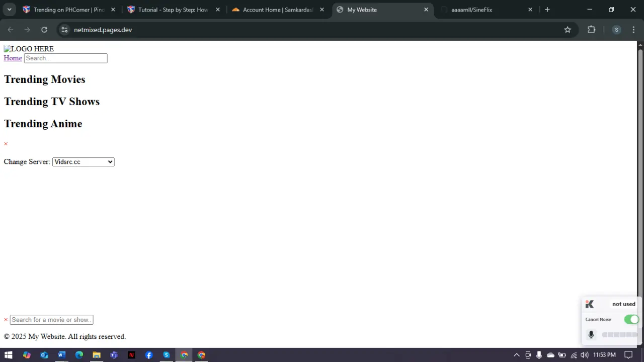Open Microsoft Edge from the taskbar

pyautogui.click(x=79, y=355)
